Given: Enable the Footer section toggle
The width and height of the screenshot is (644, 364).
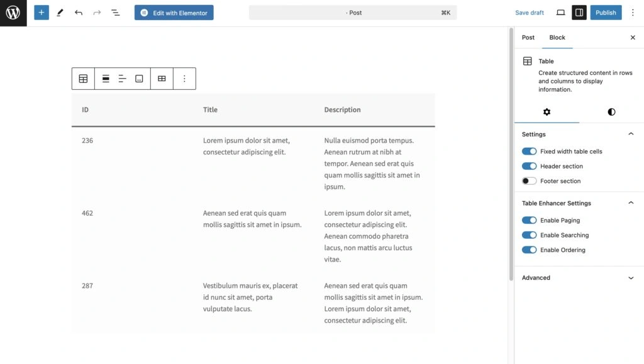Looking at the screenshot, I should (x=529, y=181).
